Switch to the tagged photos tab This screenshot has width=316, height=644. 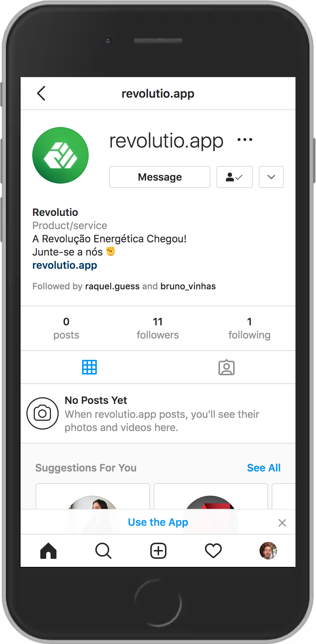[227, 367]
